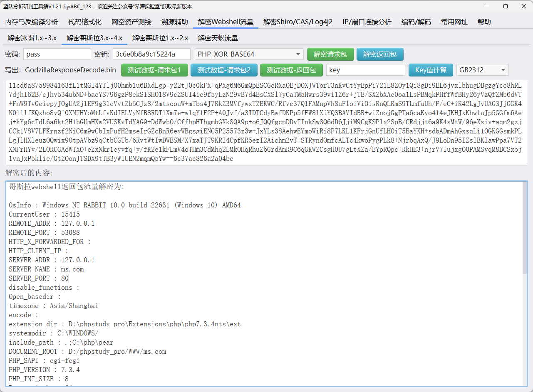The width and height of the screenshot is (533, 392).
Task: Focus the 密码 input containing pass
Action: (x=57, y=54)
